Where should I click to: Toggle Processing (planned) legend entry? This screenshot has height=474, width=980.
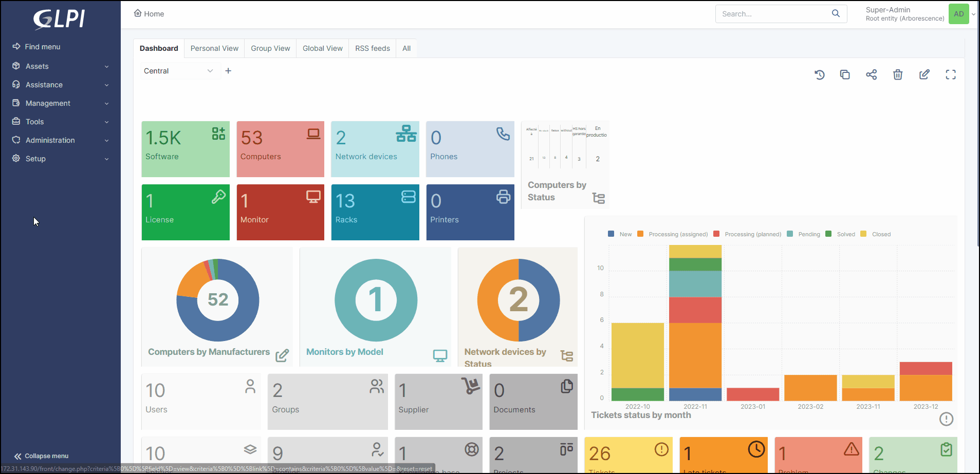pyautogui.click(x=747, y=234)
